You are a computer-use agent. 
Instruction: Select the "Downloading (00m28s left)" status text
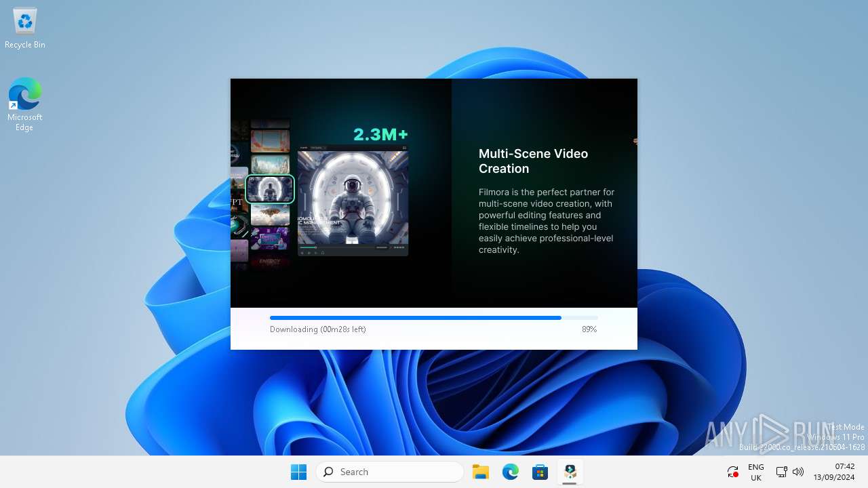click(x=318, y=329)
